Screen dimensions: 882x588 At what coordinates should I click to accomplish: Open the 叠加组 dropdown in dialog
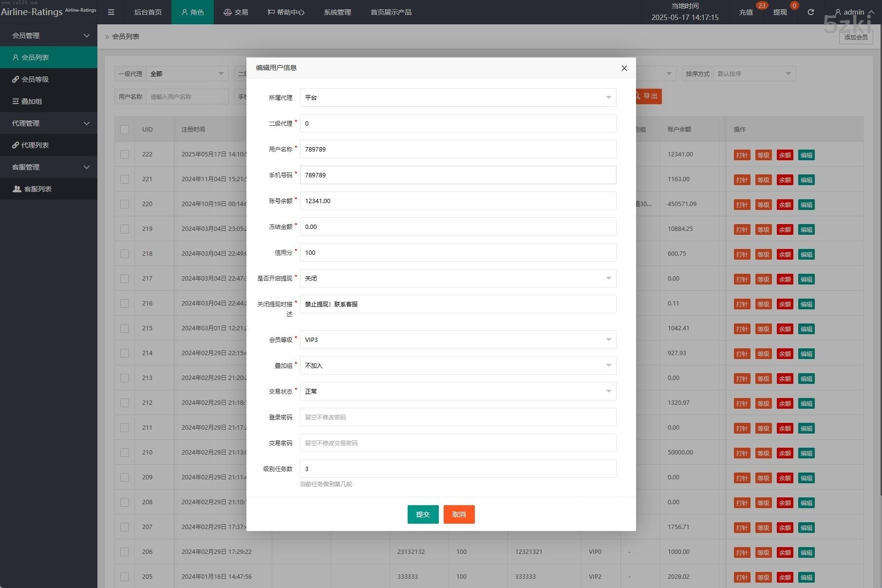[x=458, y=365]
